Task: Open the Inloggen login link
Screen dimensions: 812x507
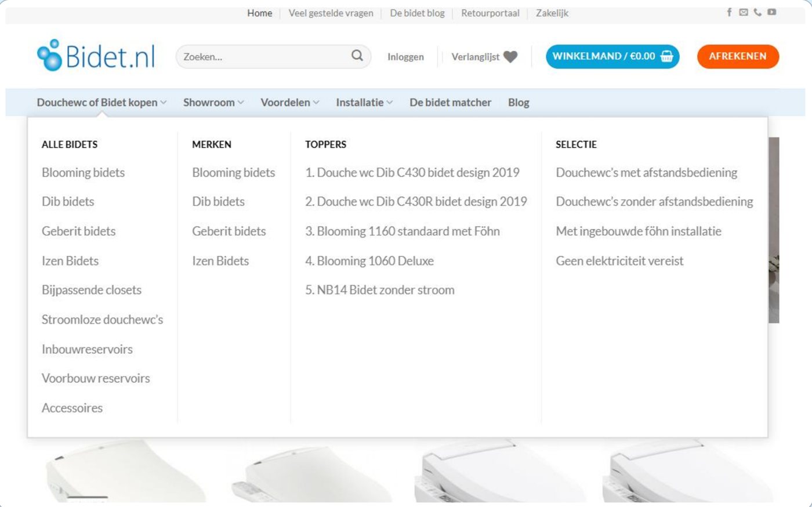Action: pyautogui.click(x=405, y=57)
